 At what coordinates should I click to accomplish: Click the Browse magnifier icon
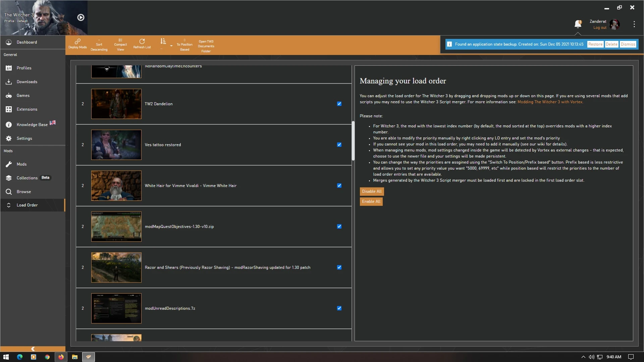click(9, 192)
